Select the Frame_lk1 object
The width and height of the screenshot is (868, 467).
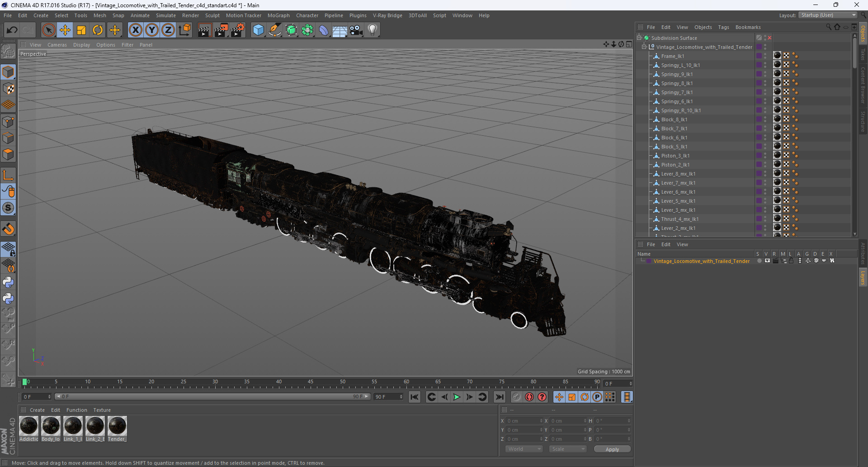[672, 56]
